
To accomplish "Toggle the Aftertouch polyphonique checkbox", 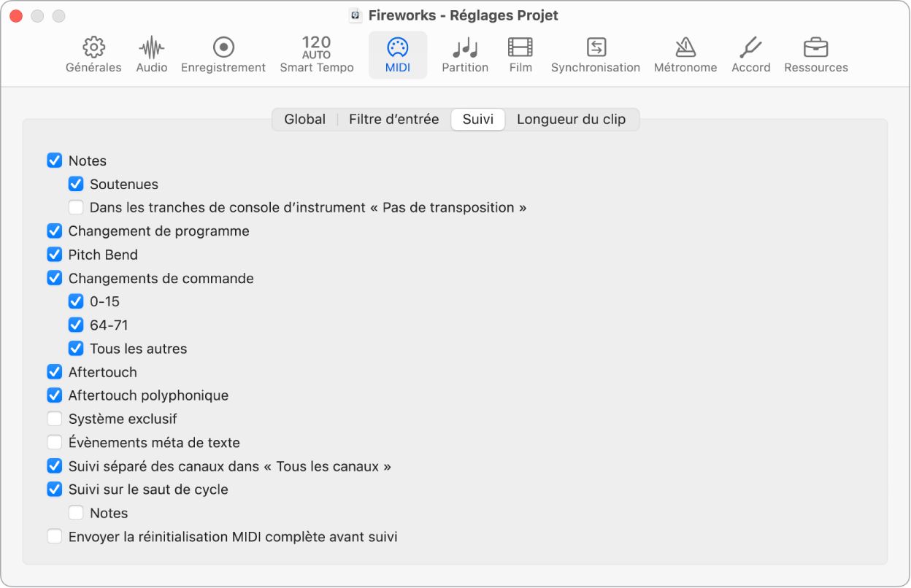I will coord(55,395).
